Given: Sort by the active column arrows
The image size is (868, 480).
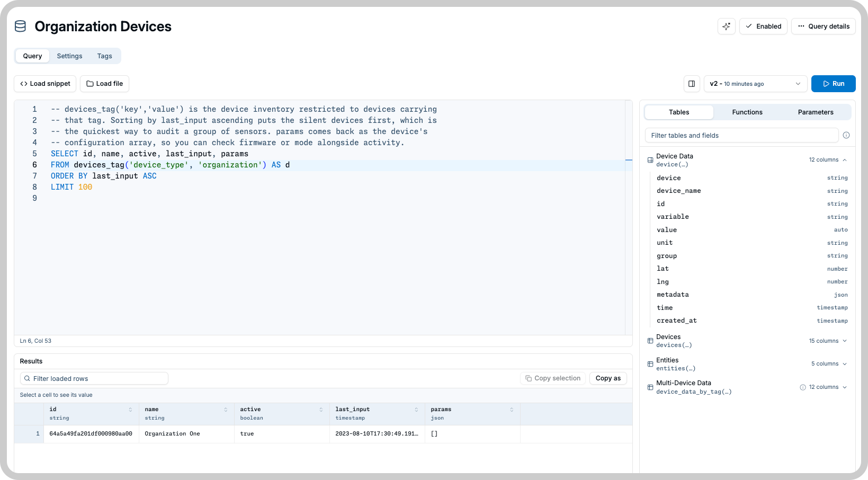Looking at the screenshot, I should (321, 410).
